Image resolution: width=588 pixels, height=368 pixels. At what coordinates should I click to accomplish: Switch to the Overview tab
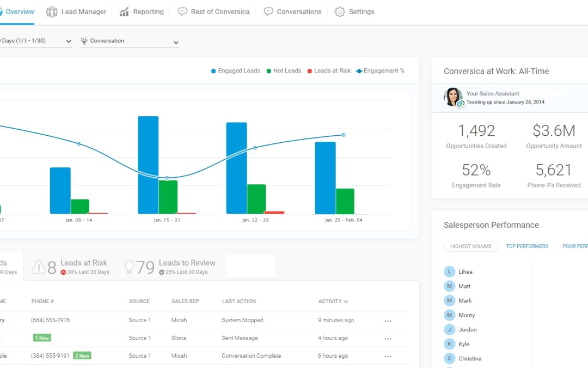[17, 11]
